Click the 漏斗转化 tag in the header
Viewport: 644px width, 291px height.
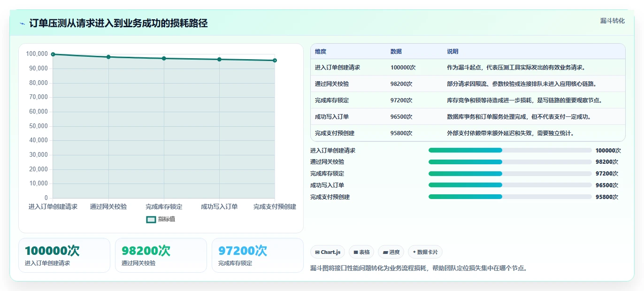pos(612,21)
